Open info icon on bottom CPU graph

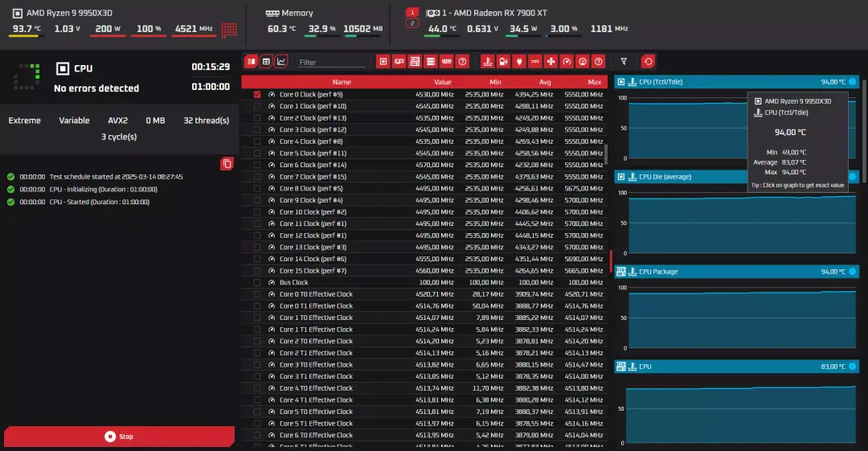point(853,367)
